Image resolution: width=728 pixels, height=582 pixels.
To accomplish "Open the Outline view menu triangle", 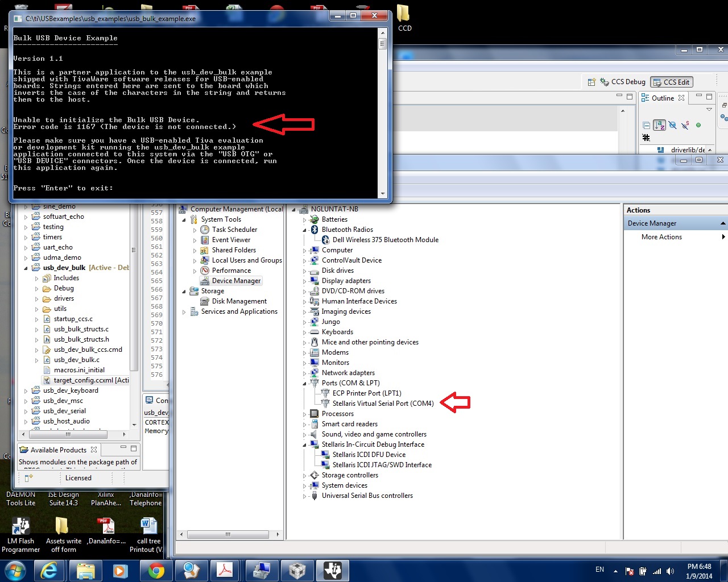I will point(709,109).
